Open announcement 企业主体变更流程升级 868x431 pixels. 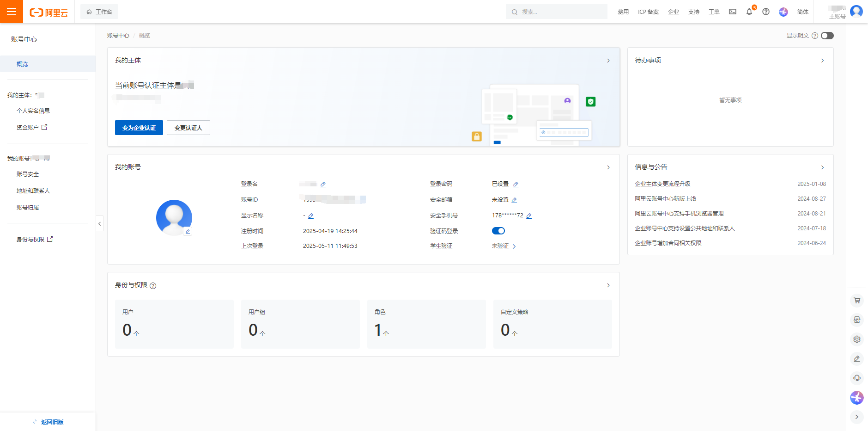tap(662, 184)
